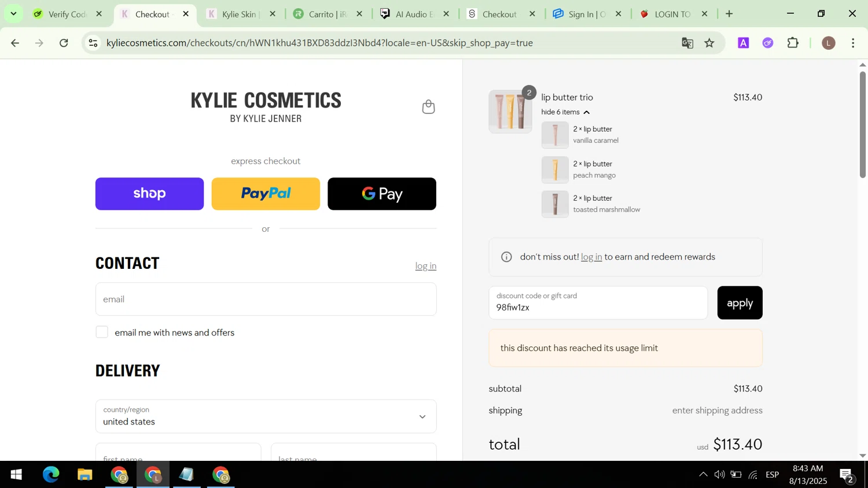Show hidden system tray icons
Screen dimensions: 868x488
(x=703, y=475)
